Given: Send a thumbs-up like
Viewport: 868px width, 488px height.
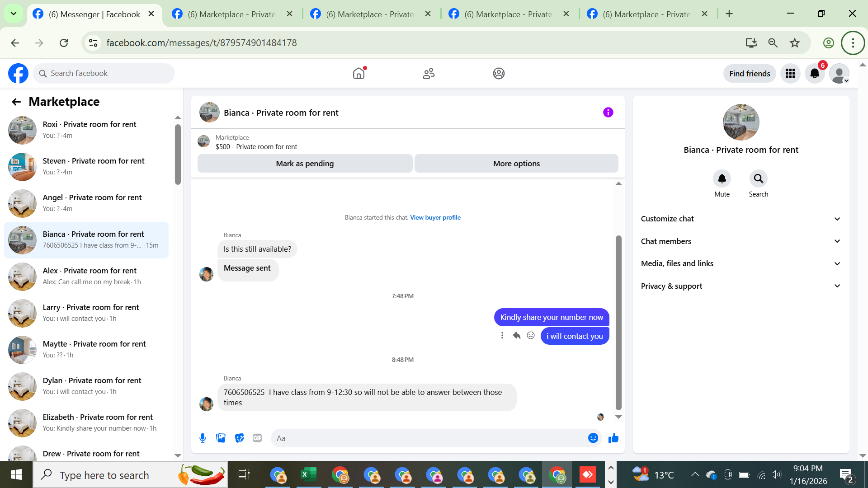Looking at the screenshot, I should (613, 438).
